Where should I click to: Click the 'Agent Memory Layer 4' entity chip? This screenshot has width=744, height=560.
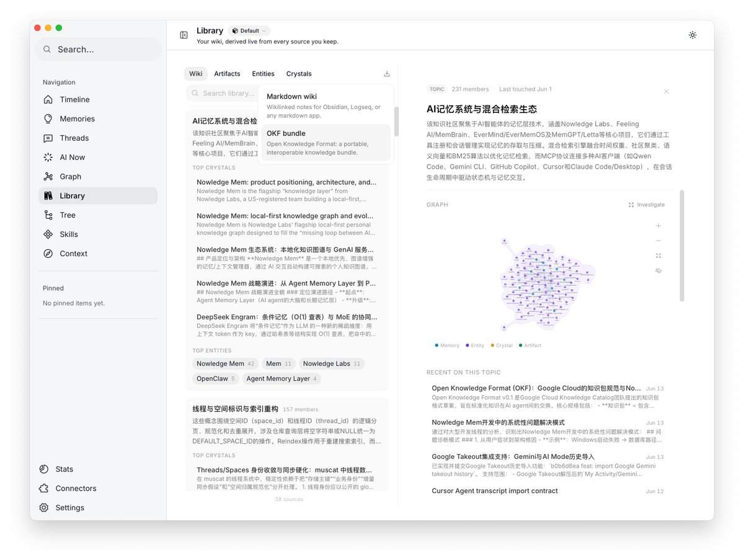[x=281, y=378]
